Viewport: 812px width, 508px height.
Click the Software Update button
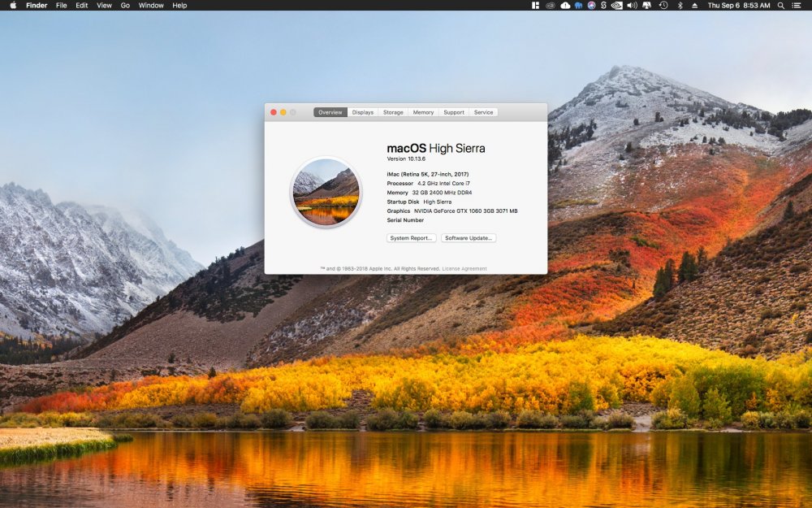(x=469, y=238)
